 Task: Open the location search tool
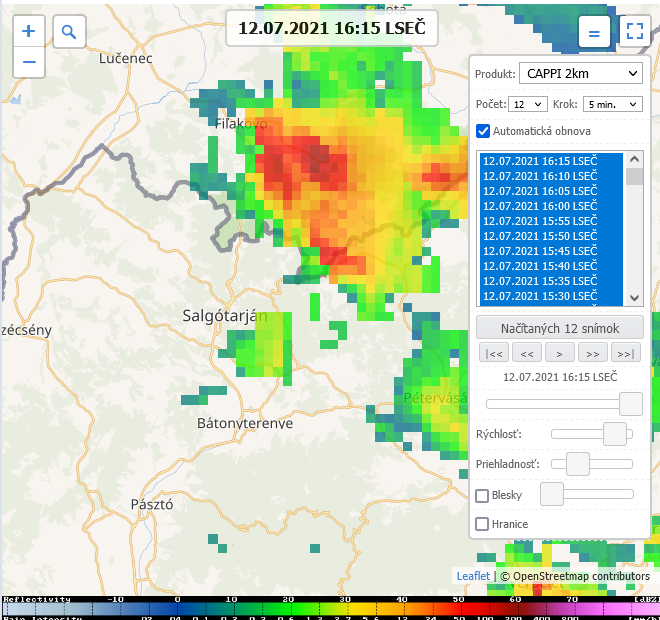(69, 32)
